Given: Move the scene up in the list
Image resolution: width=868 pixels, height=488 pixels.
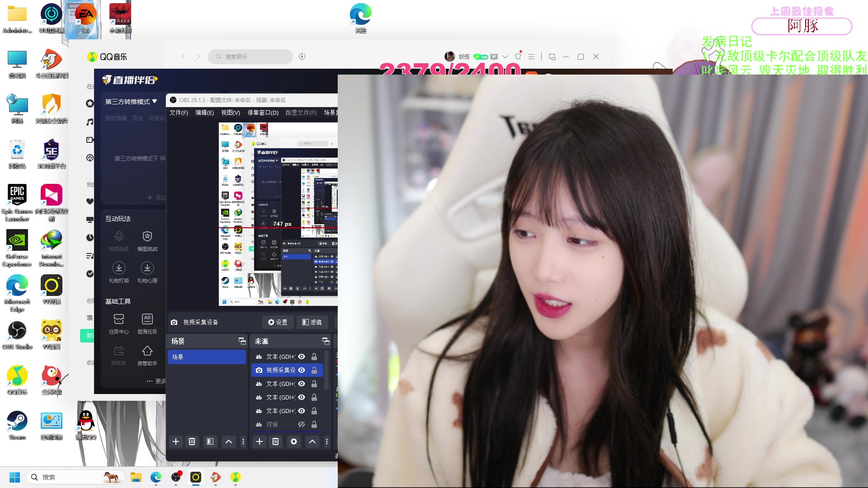Looking at the screenshot, I should 229,441.
